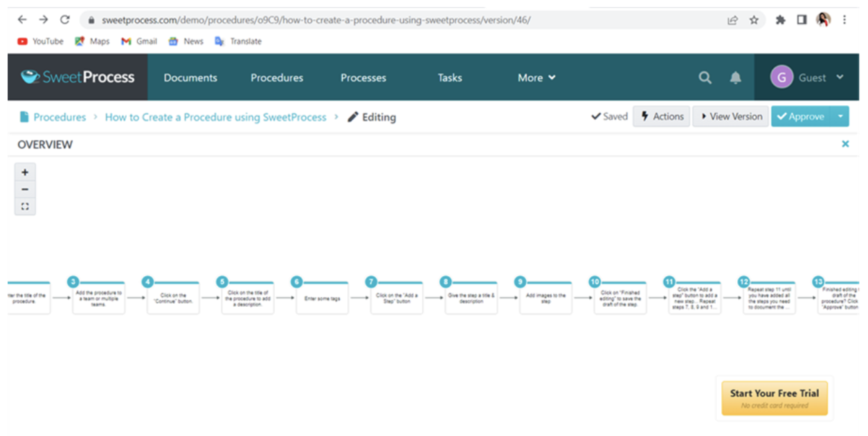The height and width of the screenshot is (436, 868).
Task: Reload the page
Action: click(65, 20)
